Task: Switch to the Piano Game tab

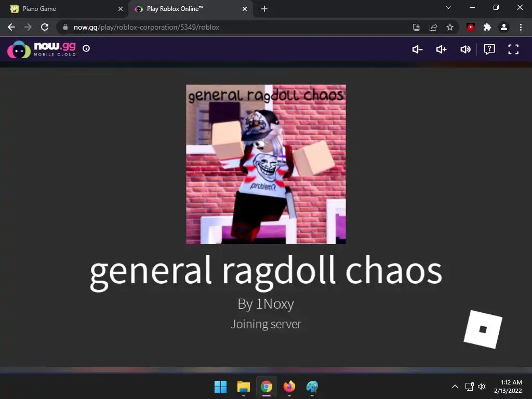Action: point(63,9)
